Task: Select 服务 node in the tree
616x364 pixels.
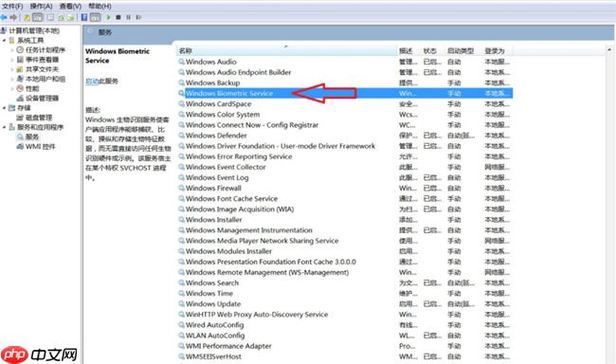Action: pos(32,136)
